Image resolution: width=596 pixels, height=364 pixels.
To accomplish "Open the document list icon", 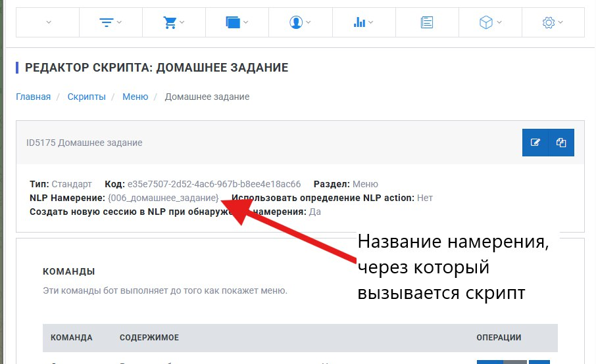I will pyautogui.click(x=427, y=22).
